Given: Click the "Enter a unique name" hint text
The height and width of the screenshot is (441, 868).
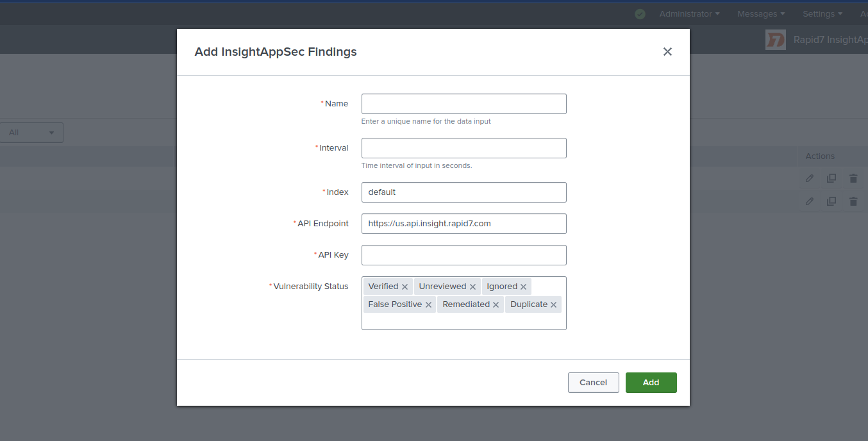Looking at the screenshot, I should click(426, 121).
